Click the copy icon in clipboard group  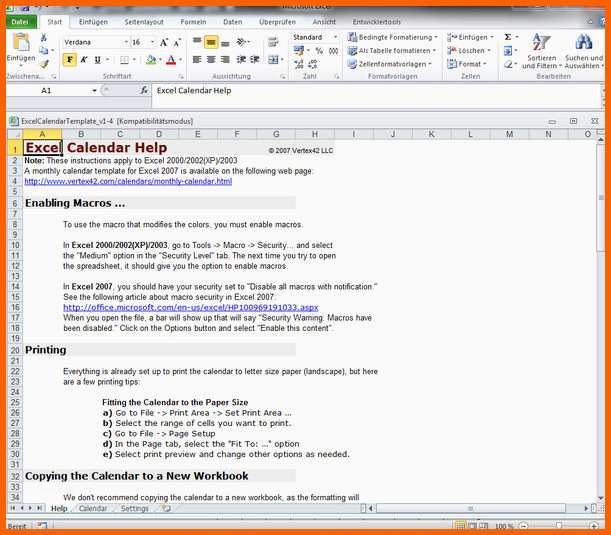(x=44, y=50)
